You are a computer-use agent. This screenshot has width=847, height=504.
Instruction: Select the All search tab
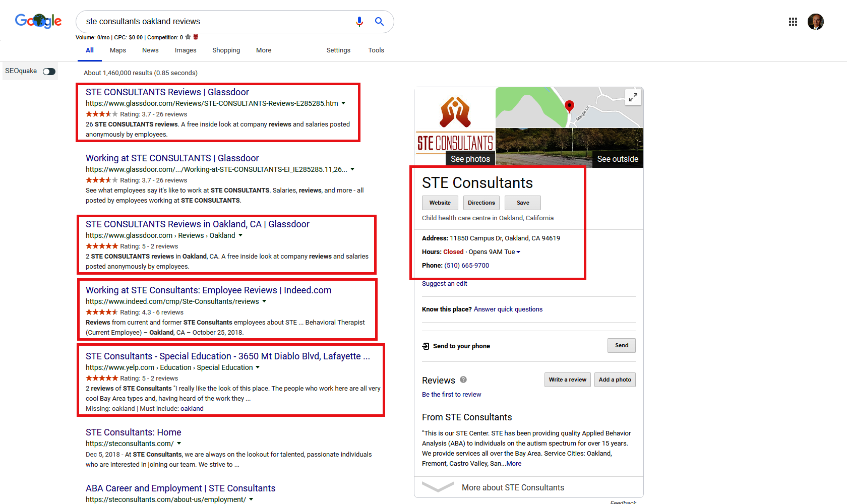pos(90,50)
